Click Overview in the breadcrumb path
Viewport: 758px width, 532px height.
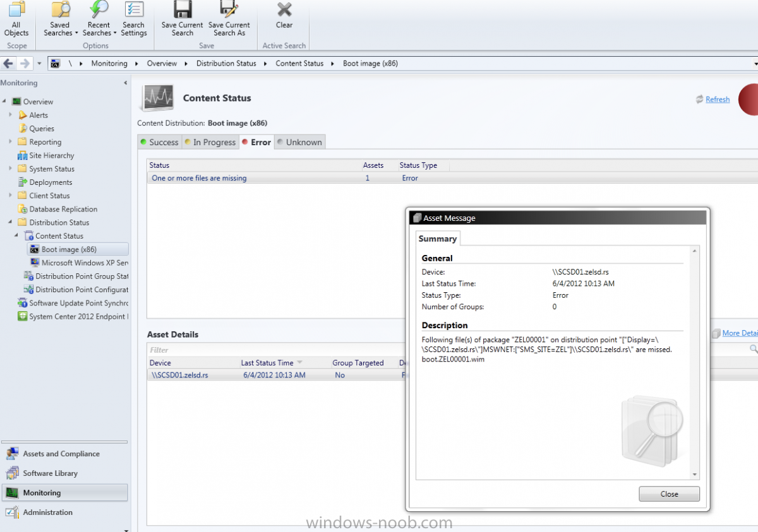[x=162, y=63]
